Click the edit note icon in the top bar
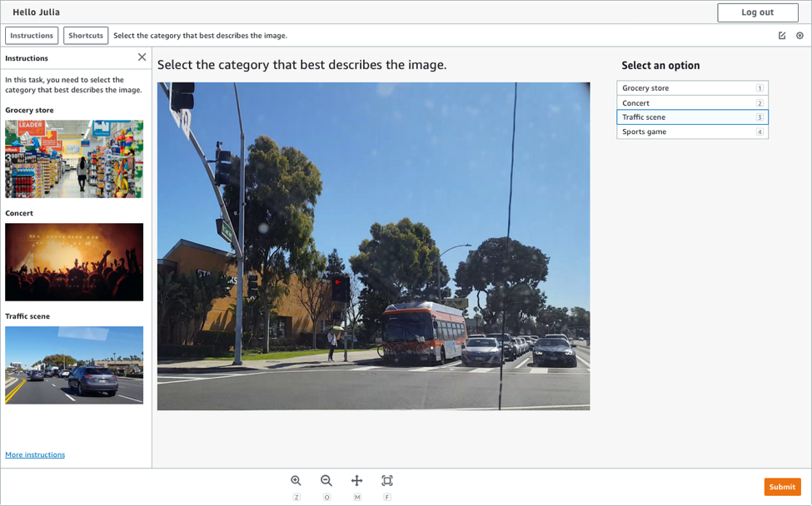The image size is (812, 506). point(782,36)
